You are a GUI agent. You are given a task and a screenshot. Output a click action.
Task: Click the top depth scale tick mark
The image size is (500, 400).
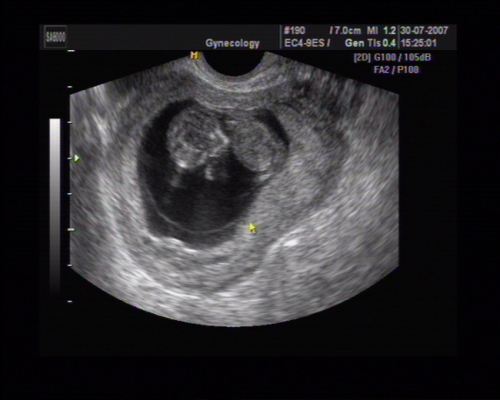tap(71, 51)
